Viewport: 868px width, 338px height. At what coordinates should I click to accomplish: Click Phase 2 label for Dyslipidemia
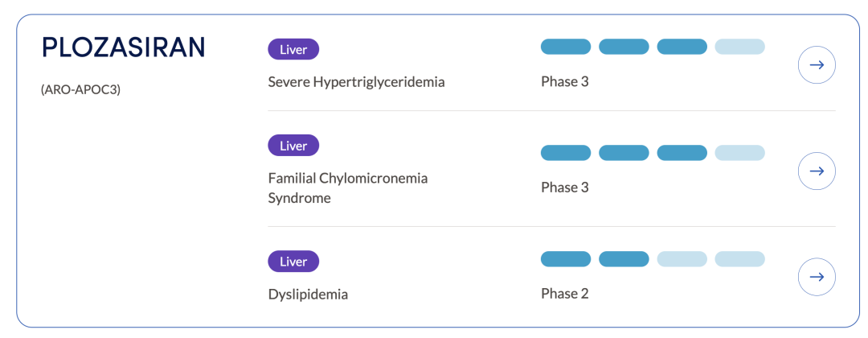[565, 294]
